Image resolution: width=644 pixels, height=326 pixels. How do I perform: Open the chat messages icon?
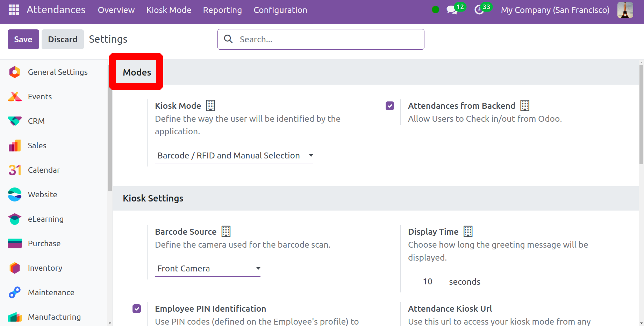tap(452, 10)
